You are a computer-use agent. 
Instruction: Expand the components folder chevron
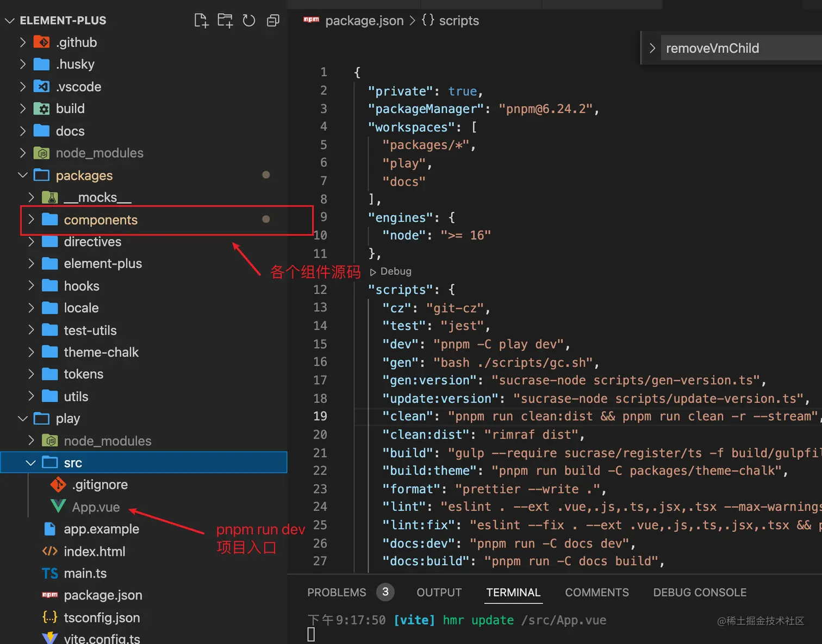[x=31, y=220]
